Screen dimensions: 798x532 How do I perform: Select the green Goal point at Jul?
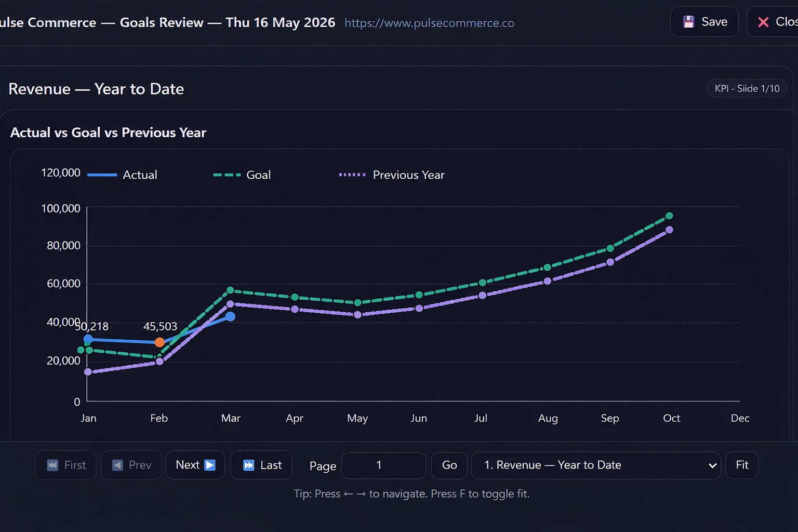[x=482, y=283]
